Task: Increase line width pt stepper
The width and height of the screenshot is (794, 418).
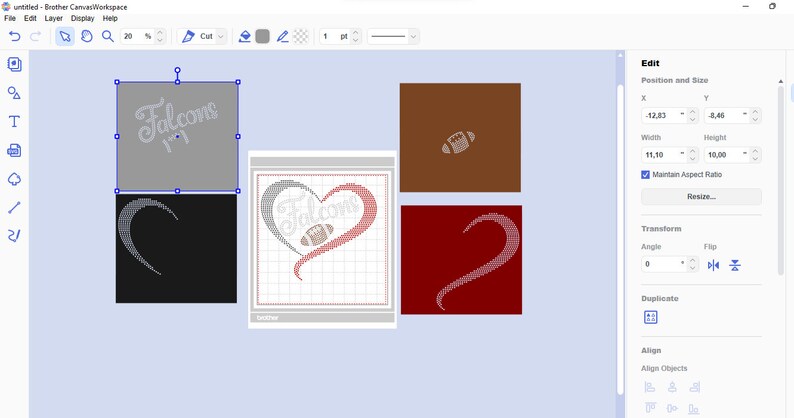Action: coord(355,32)
